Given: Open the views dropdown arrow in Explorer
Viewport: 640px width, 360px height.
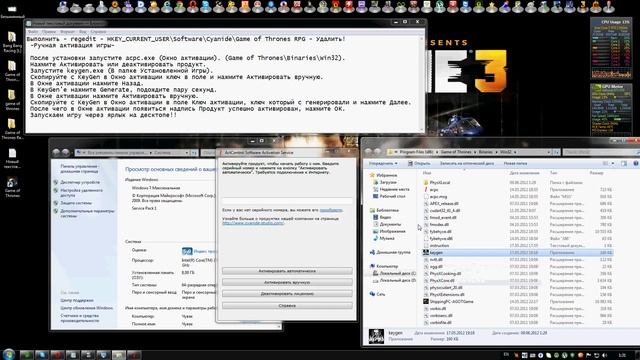Looking at the screenshot, I should coord(613,163).
